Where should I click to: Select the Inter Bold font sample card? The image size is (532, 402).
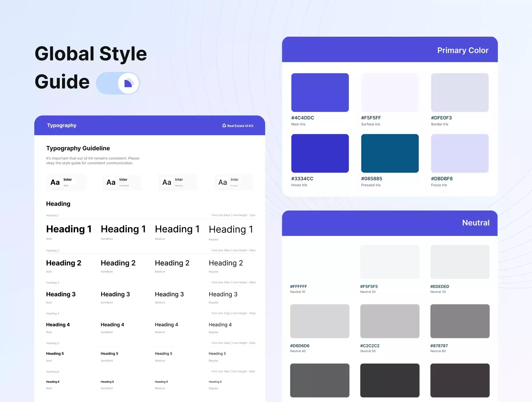(66, 182)
